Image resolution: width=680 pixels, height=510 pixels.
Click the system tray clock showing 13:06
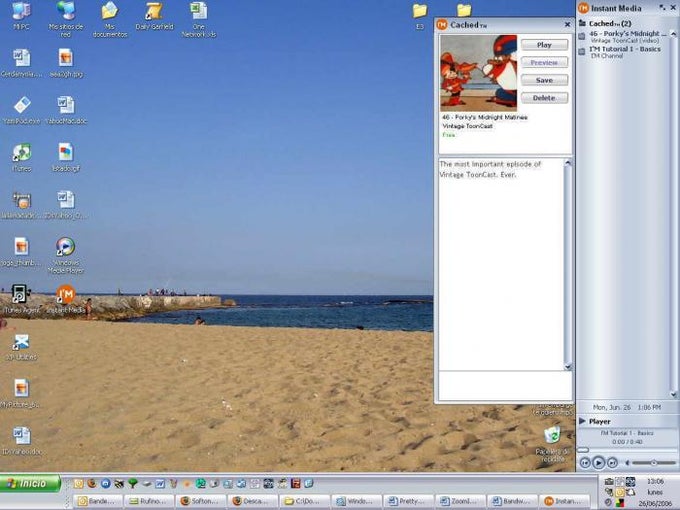(x=655, y=481)
